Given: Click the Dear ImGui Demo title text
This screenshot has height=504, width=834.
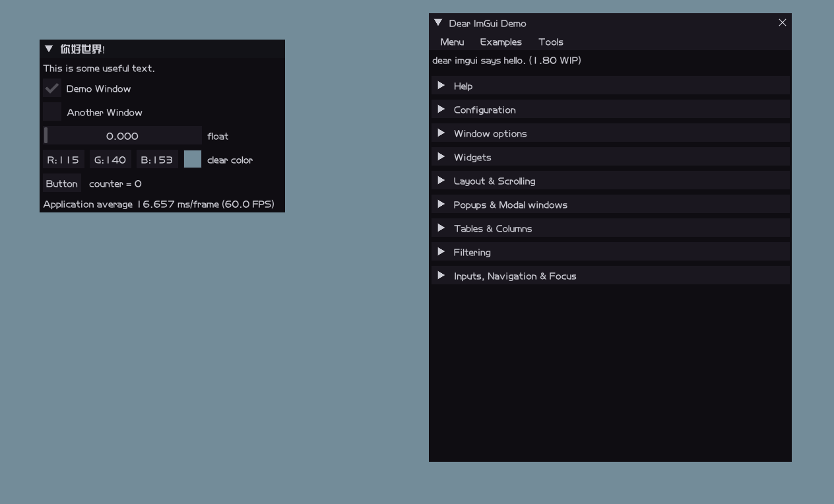Looking at the screenshot, I should click(x=488, y=23).
